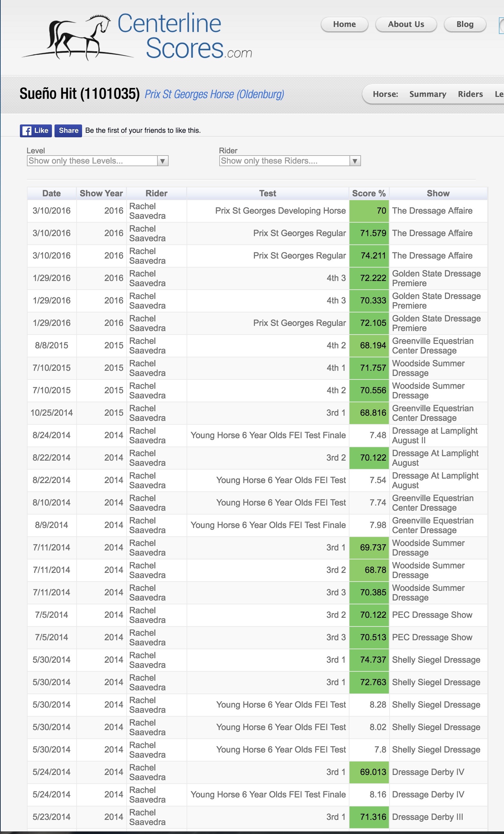The width and height of the screenshot is (504, 834).
Task: Sort by Show column header
Action: (438, 193)
